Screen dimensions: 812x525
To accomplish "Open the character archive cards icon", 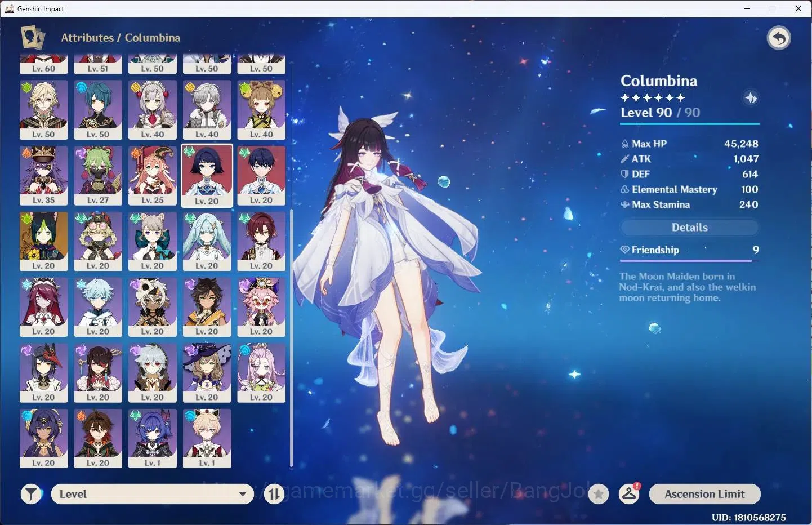I will click(x=33, y=38).
